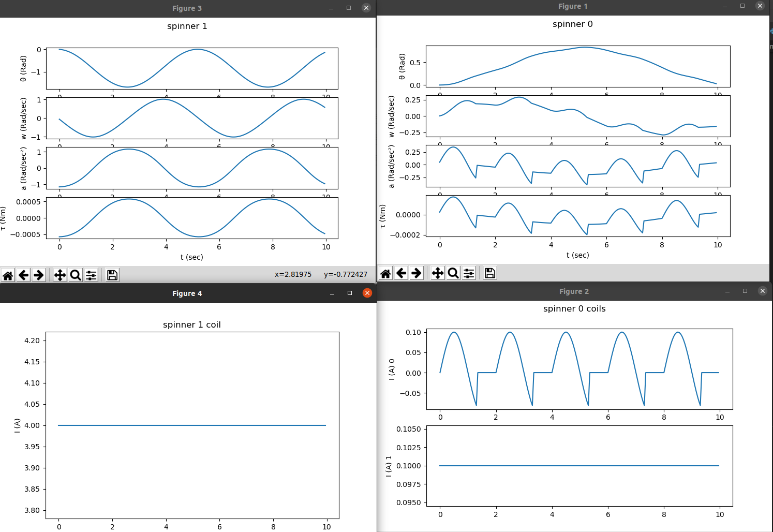This screenshot has width=773, height=532.
Task: Click the 0.0005 tick label in Figure 3
Action: pyautogui.click(x=28, y=202)
